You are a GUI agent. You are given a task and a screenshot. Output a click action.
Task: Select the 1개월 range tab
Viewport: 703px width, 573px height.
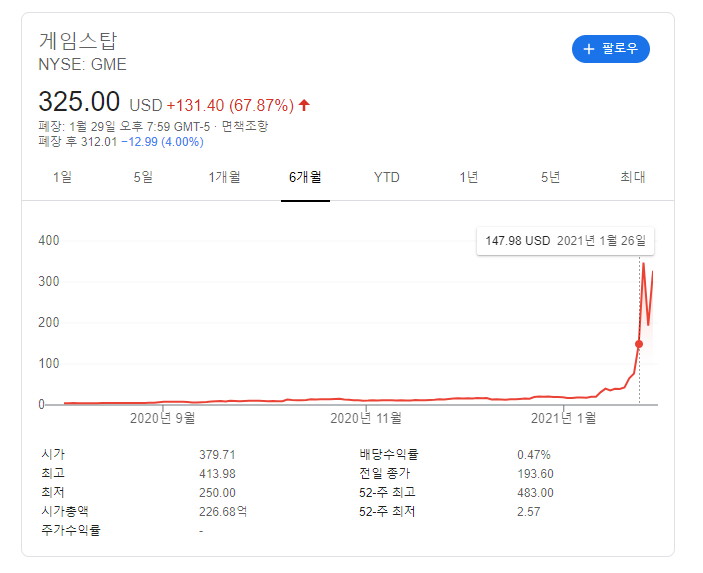click(224, 177)
